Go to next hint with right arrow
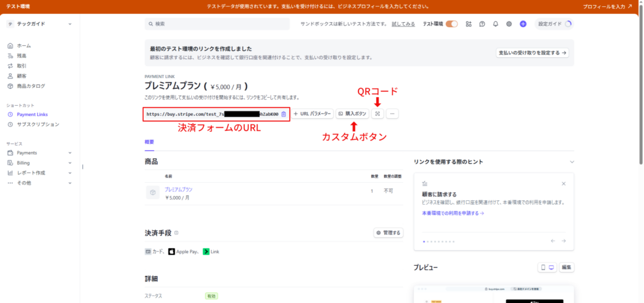644x303 pixels. pyautogui.click(x=564, y=241)
